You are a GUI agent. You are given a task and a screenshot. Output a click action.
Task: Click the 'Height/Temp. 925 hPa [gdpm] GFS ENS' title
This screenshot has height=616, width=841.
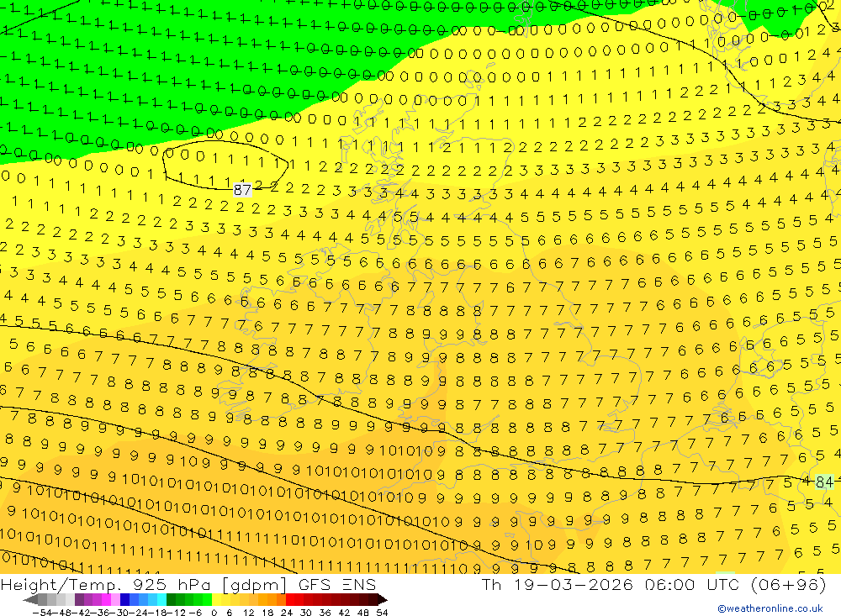click(x=188, y=584)
